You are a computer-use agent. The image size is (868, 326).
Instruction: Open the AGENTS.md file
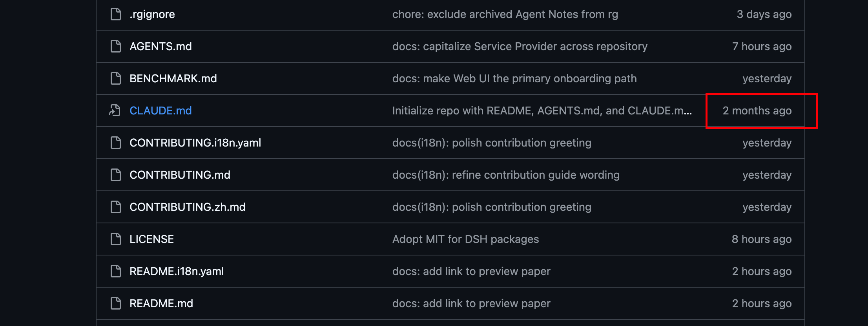pyautogui.click(x=160, y=46)
